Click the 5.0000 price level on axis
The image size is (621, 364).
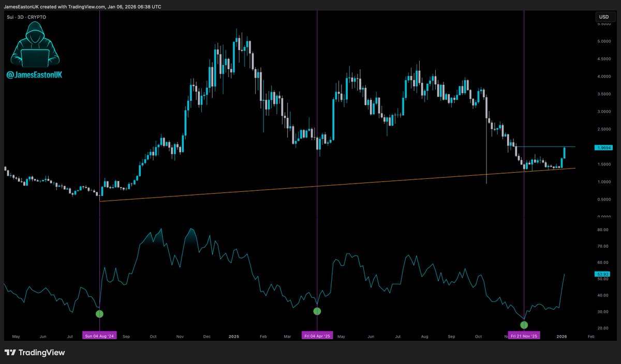[603, 41]
